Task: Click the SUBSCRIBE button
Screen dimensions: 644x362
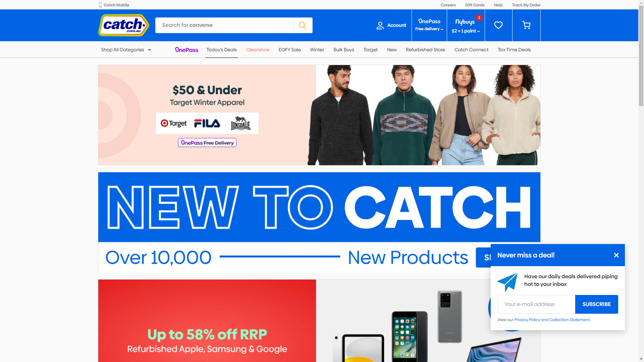Action: pyautogui.click(x=596, y=304)
